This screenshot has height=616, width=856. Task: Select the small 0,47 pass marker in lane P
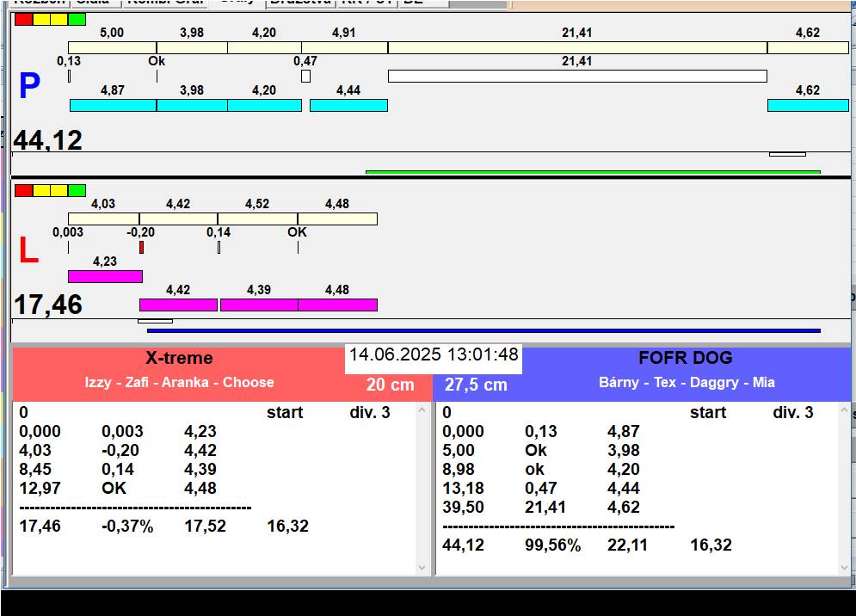coord(305,77)
